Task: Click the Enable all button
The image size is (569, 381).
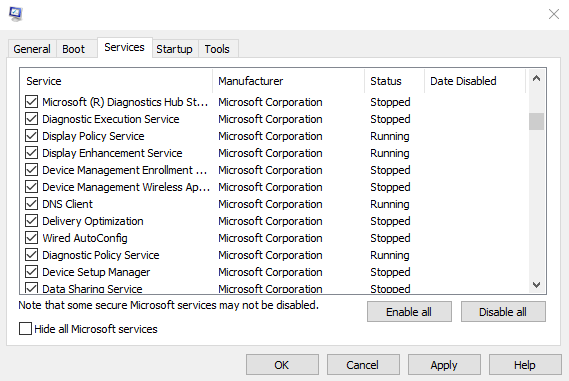Action: click(409, 312)
